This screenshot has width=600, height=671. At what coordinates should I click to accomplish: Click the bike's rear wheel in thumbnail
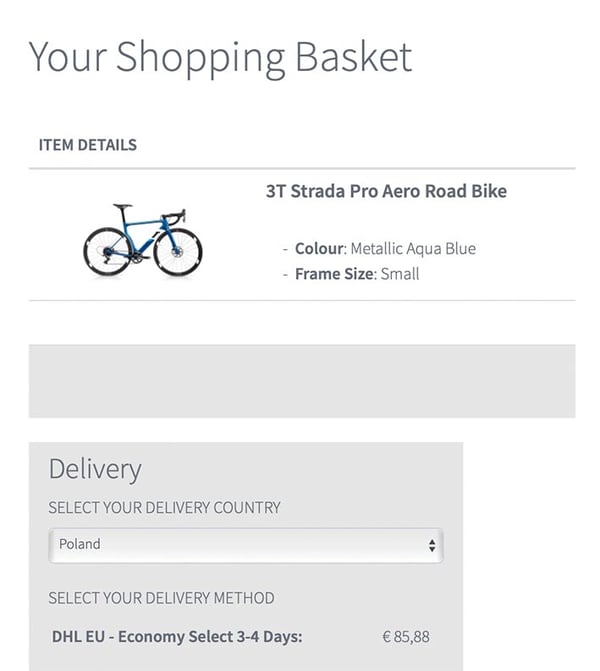(x=107, y=252)
